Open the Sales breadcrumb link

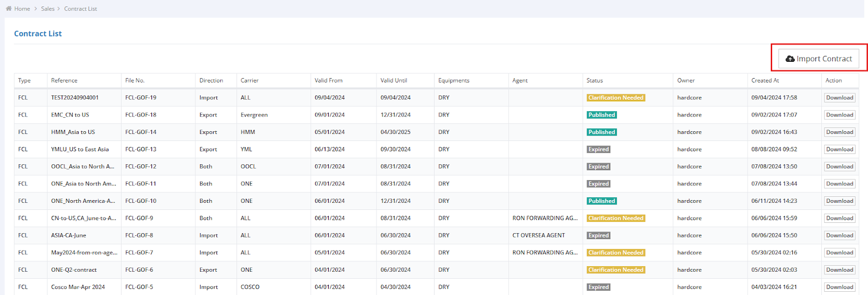click(48, 9)
